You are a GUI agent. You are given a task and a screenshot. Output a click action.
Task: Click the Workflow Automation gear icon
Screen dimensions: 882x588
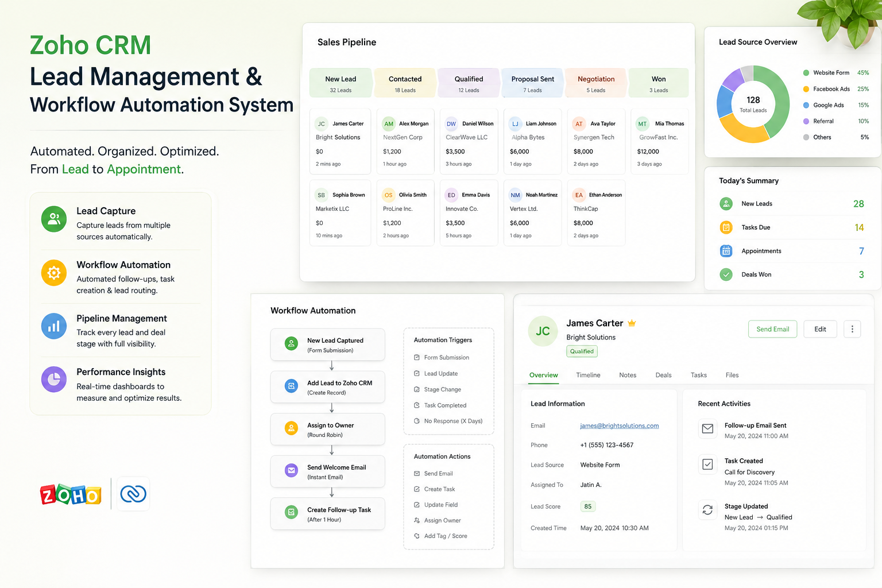(54, 273)
